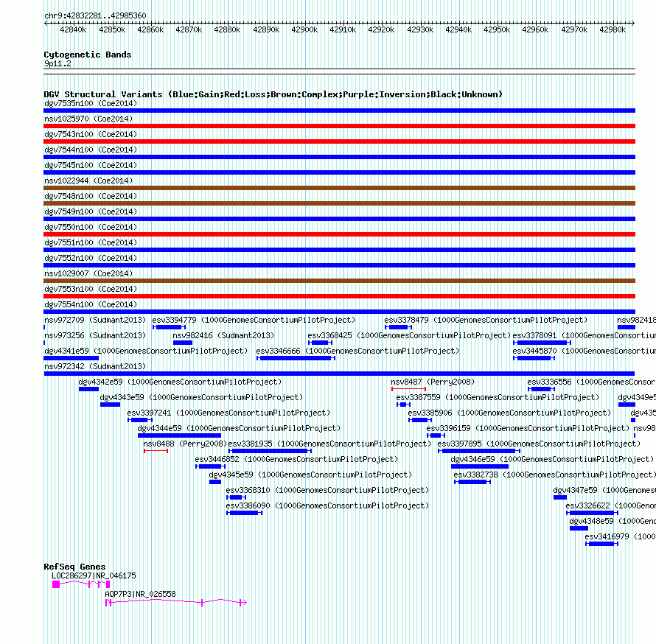The width and height of the screenshot is (656, 644).
Task: Click the dgv7543n100 (Coe2014) label
Action: point(91,134)
